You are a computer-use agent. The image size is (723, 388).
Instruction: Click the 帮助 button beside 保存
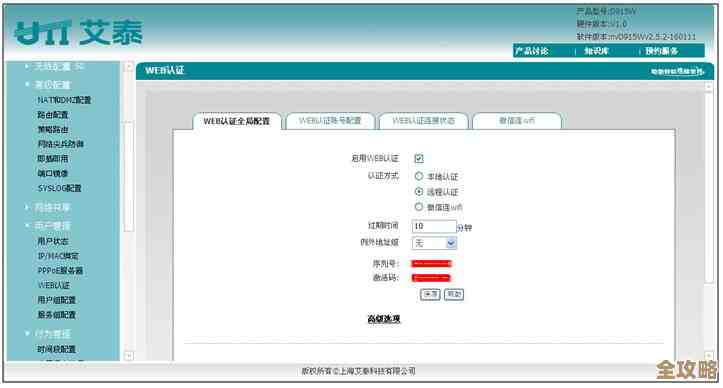click(x=454, y=294)
